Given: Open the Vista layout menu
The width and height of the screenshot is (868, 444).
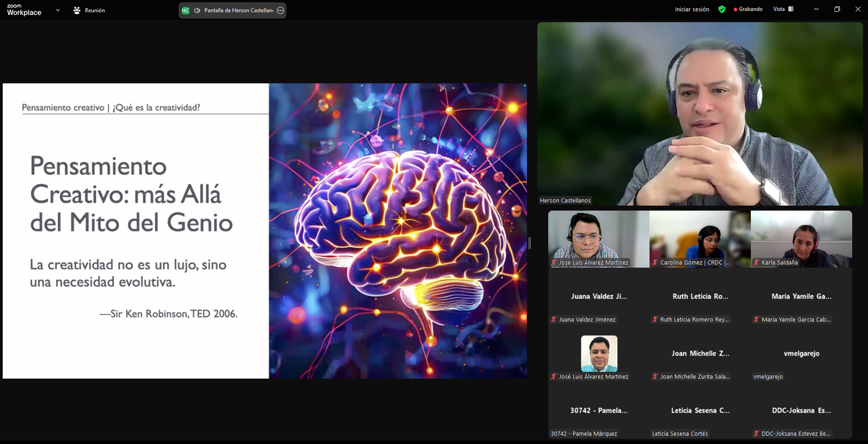Looking at the screenshot, I should pyautogui.click(x=783, y=9).
